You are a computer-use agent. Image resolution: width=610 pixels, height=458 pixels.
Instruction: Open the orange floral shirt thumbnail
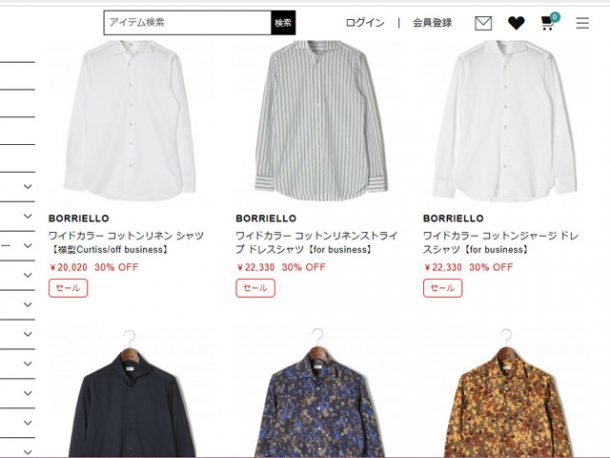505,393
